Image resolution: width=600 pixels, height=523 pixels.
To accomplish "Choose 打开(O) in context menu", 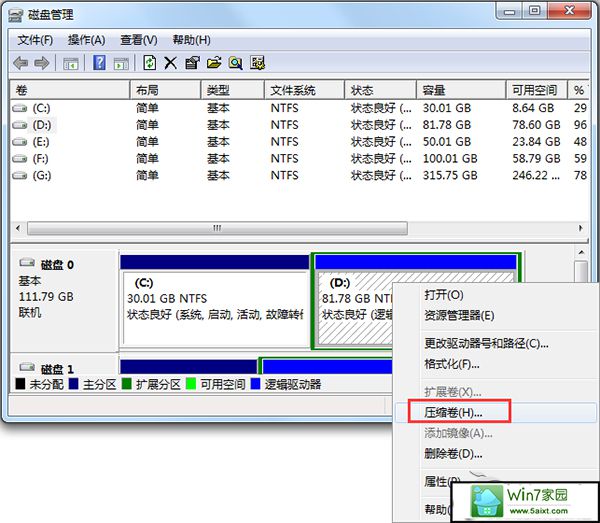I will pos(444,295).
